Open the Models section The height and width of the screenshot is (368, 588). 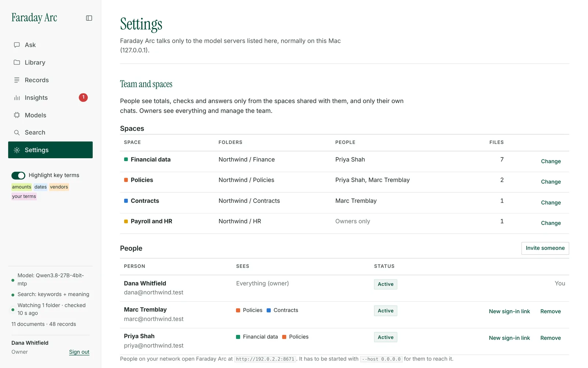(50, 115)
